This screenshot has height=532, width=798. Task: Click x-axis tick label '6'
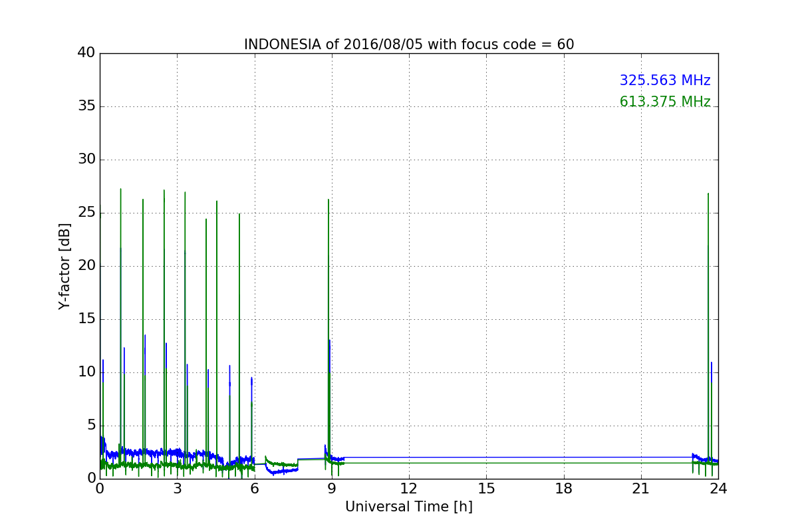pyautogui.click(x=255, y=489)
